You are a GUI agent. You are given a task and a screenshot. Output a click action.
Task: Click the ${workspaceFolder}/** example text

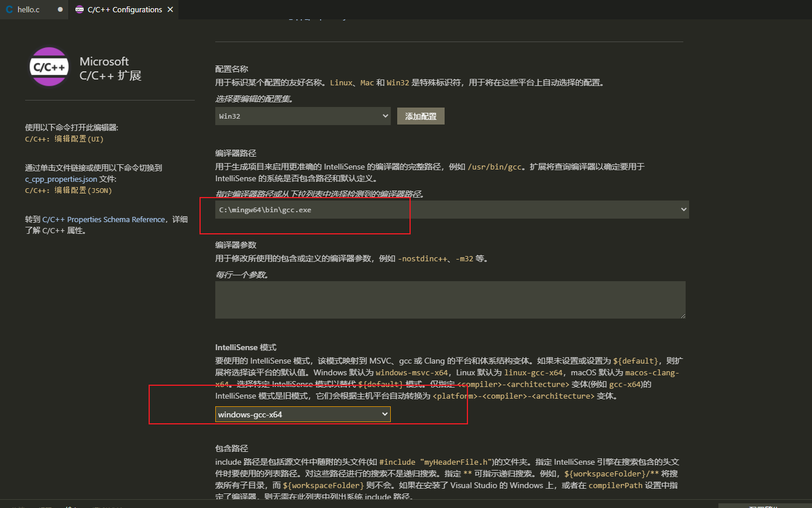click(611, 474)
